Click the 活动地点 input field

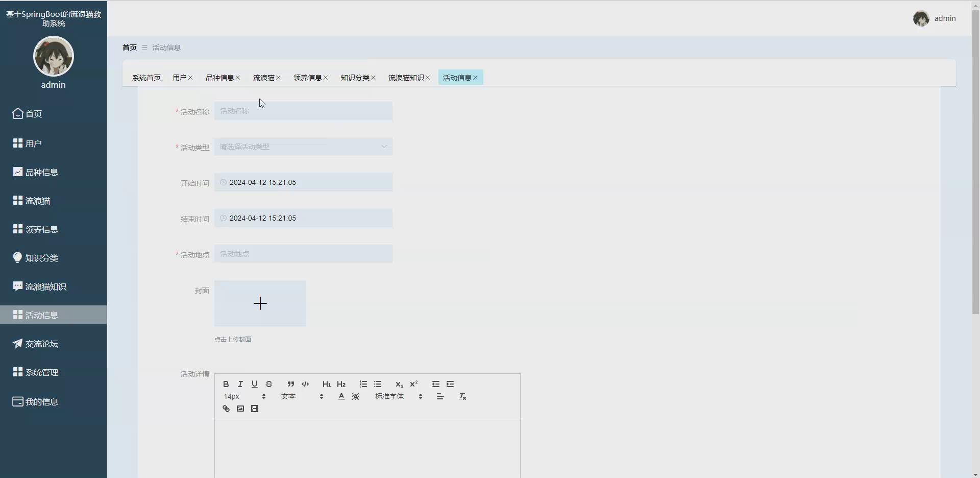[303, 254]
